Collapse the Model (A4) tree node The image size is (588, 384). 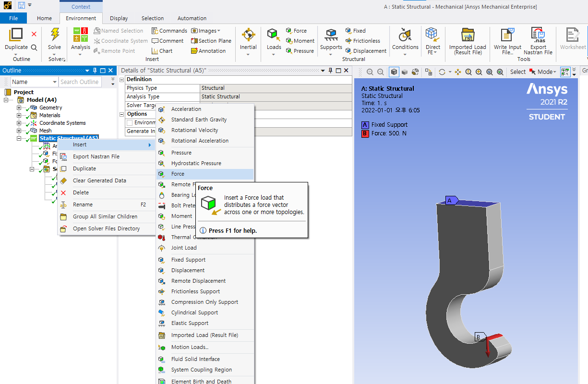6,100
